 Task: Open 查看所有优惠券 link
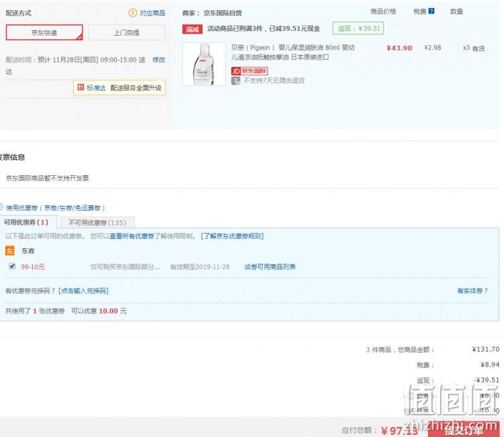pos(132,236)
